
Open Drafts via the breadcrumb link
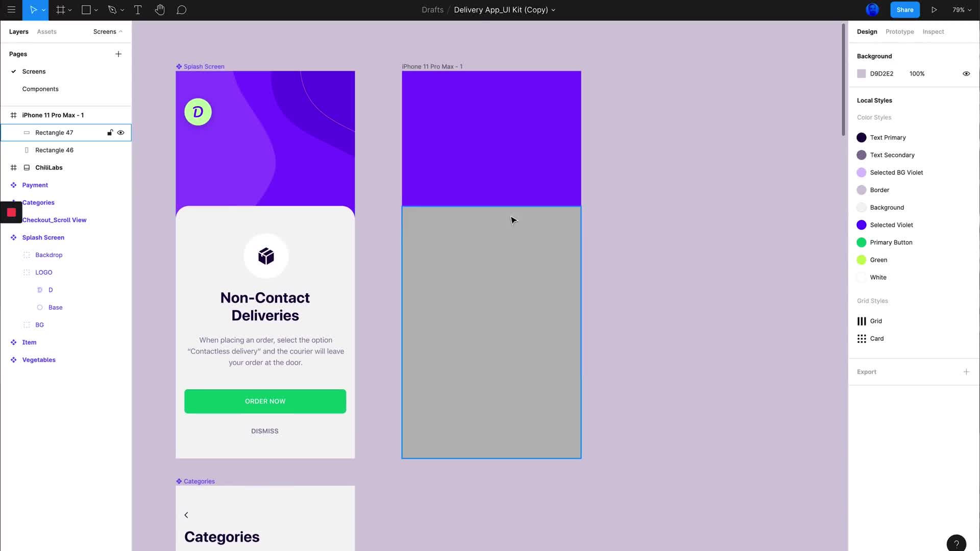coord(432,10)
